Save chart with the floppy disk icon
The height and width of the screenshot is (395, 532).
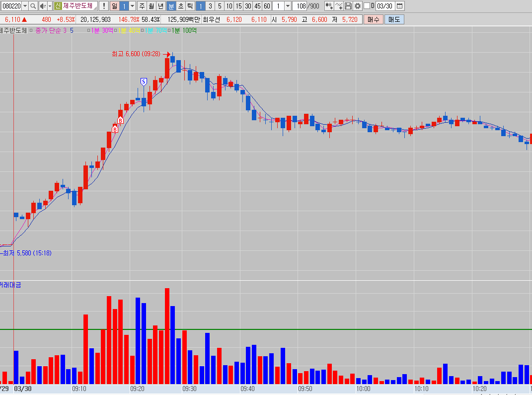click(348, 6)
